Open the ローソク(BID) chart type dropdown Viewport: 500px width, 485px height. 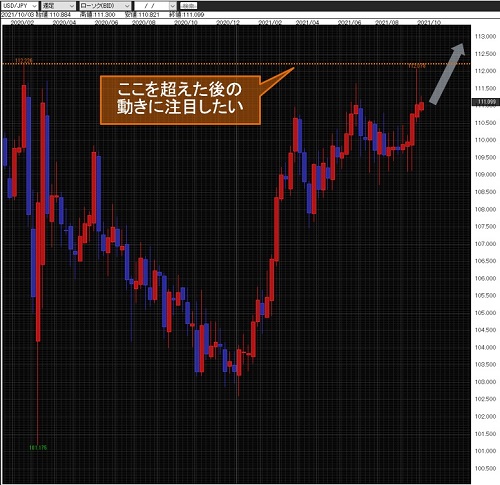(105, 6)
